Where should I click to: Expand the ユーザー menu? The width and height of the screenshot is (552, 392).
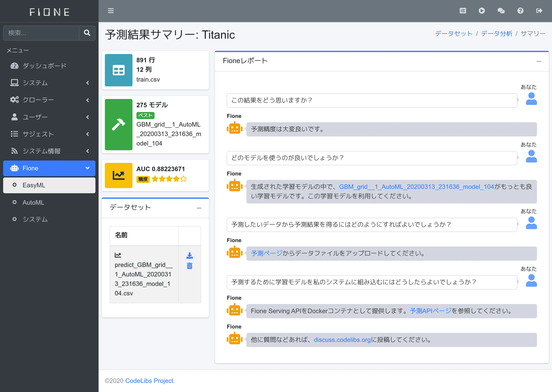(x=49, y=117)
